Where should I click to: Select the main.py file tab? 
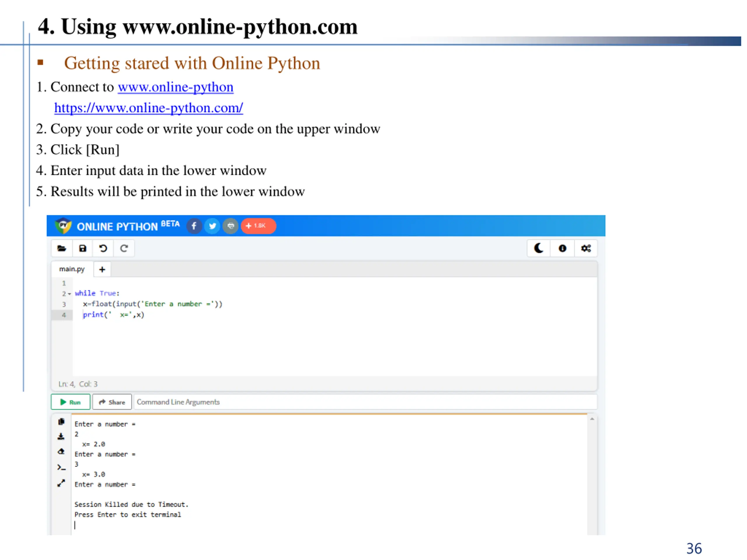click(72, 269)
